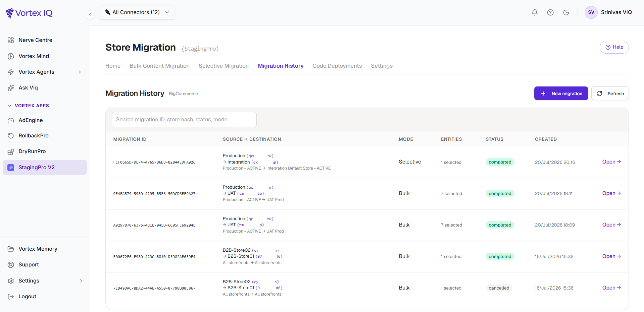Switch to Bulk Content Migration tab

[160, 66]
